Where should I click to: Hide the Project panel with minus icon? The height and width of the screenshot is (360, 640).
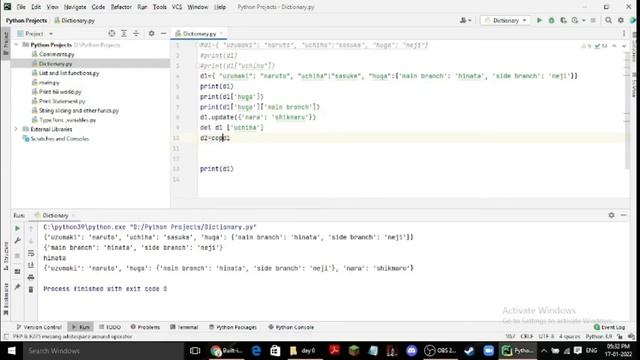pyautogui.click(x=164, y=33)
